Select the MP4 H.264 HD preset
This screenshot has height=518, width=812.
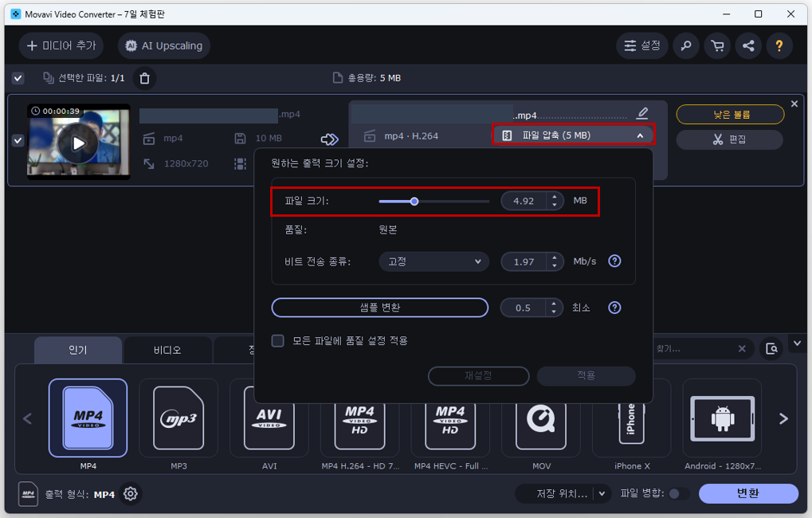point(360,431)
